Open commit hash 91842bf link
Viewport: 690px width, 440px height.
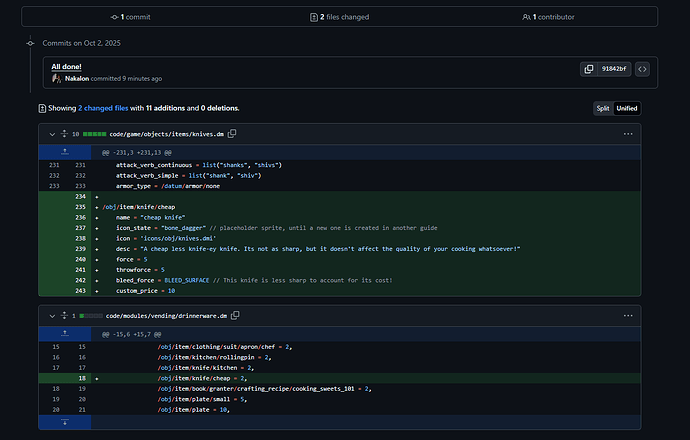point(614,69)
